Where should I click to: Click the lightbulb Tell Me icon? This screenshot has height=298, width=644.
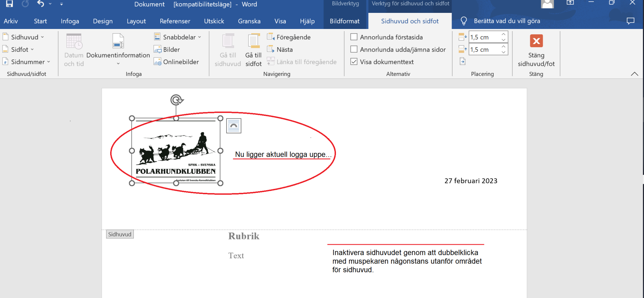[x=464, y=21]
